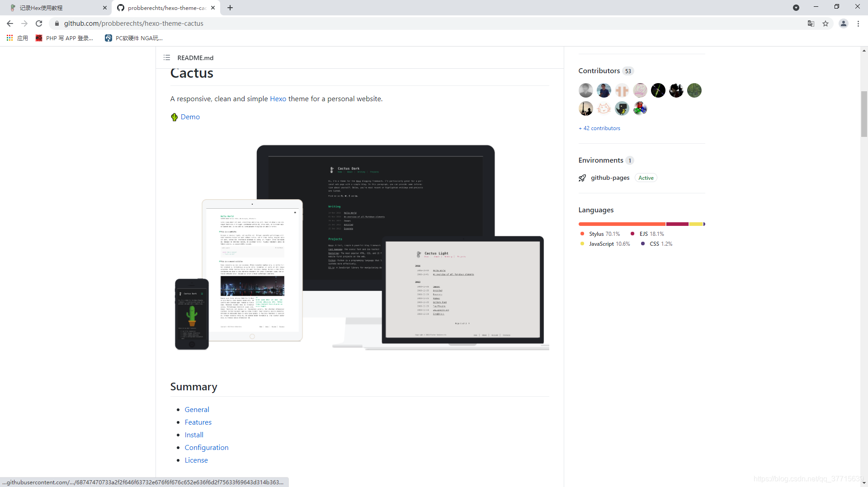Jump to the Install section link
This screenshot has width=868, height=487.
point(194,435)
